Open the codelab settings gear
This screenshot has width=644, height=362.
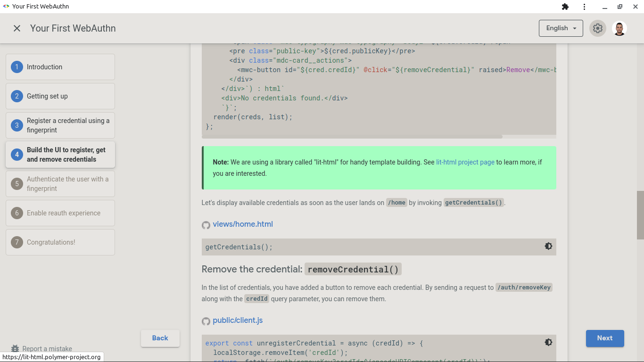point(598,28)
